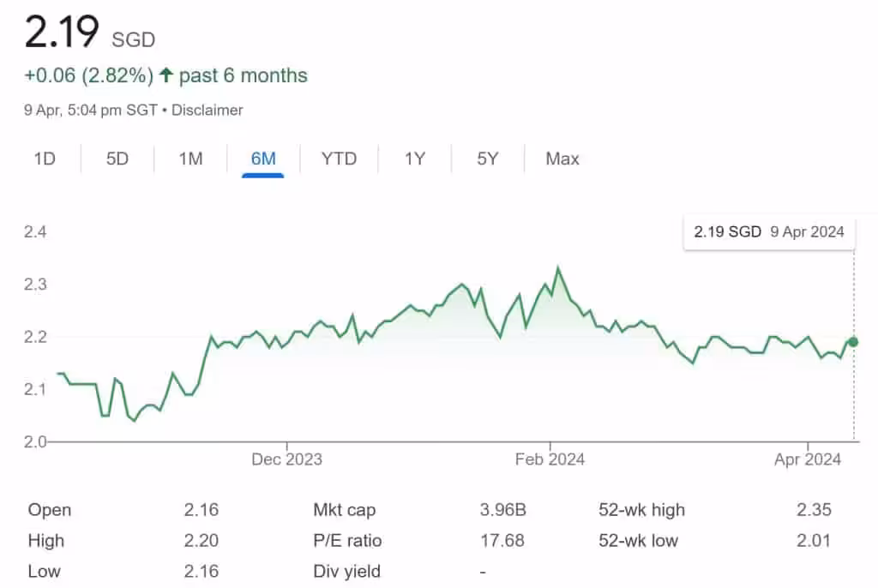Screen dimensions: 878x588
Task: Click the '52-wk high' label
Action: pyautogui.click(x=641, y=510)
